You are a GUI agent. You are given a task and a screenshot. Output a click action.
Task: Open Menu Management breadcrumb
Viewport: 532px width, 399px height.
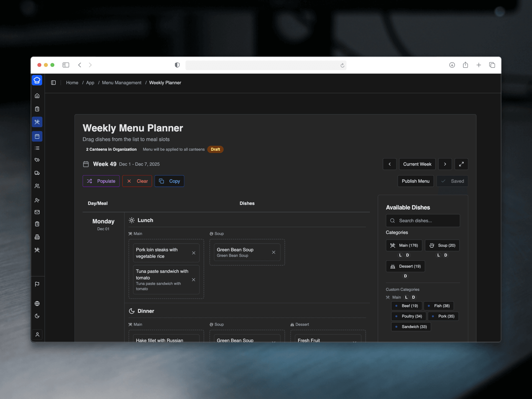click(121, 83)
